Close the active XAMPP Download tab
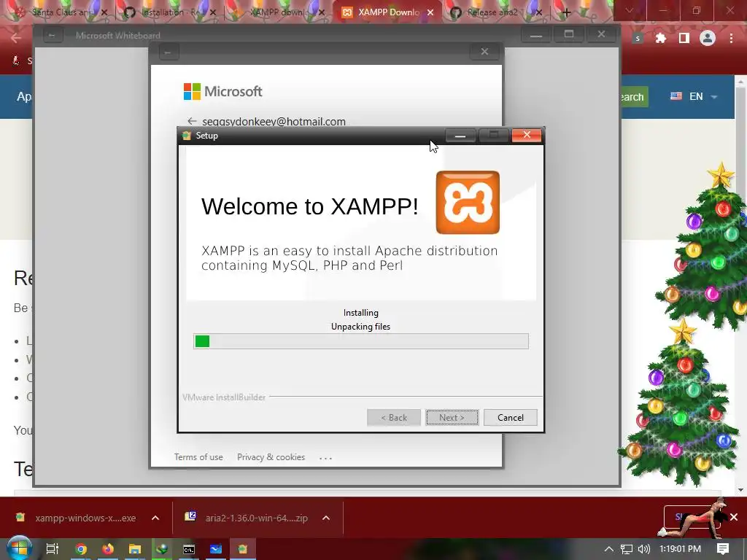The width and height of the screenshot is (747, 560). coord(430,13)
